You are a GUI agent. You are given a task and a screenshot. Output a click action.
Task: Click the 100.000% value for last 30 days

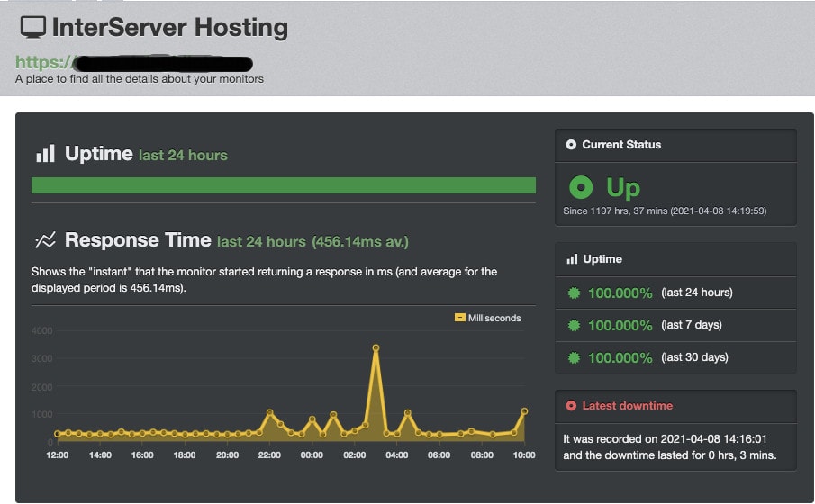point(620,357)
